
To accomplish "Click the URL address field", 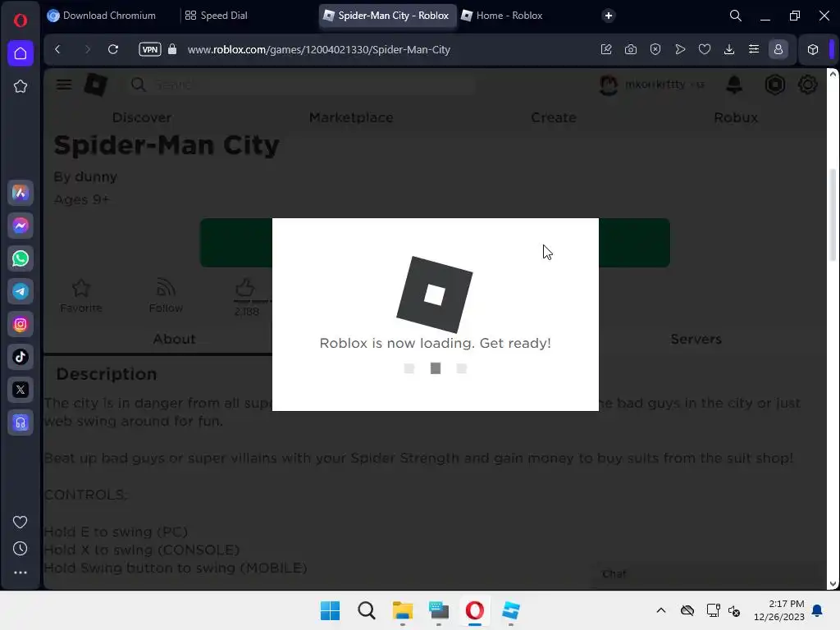I will 319,49.
